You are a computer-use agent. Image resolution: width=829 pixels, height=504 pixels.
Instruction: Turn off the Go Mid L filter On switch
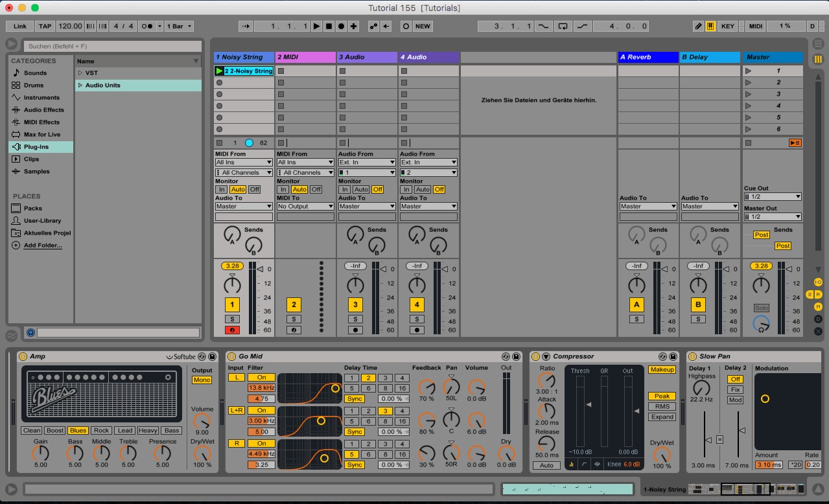[x=261, y=378]
